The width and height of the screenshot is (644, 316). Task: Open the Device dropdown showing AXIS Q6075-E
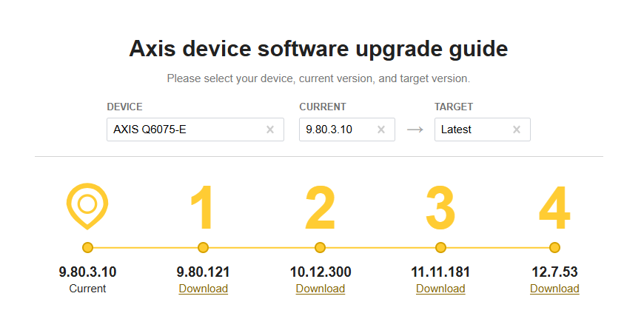pos(185,130)
